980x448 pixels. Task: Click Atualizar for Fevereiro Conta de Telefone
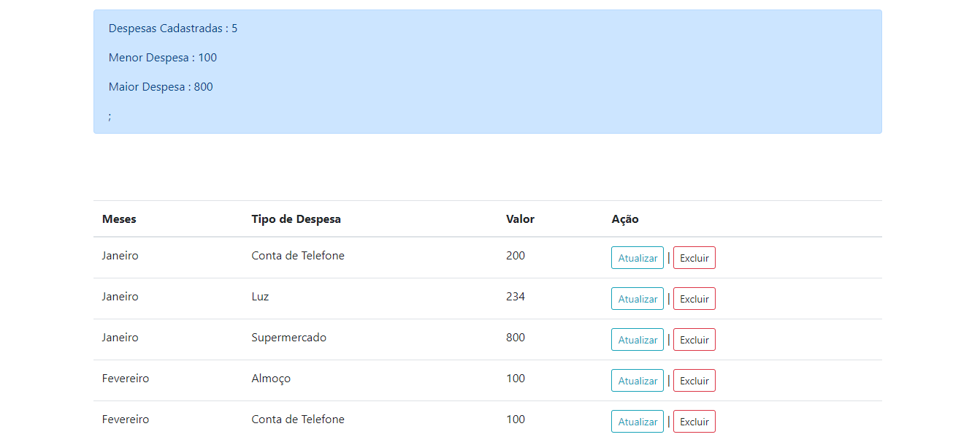[636, 421]
